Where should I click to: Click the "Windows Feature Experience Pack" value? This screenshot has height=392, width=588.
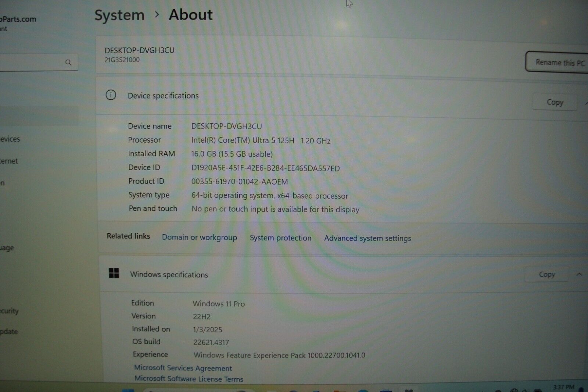pyautogui.click(x=279, y=355)
